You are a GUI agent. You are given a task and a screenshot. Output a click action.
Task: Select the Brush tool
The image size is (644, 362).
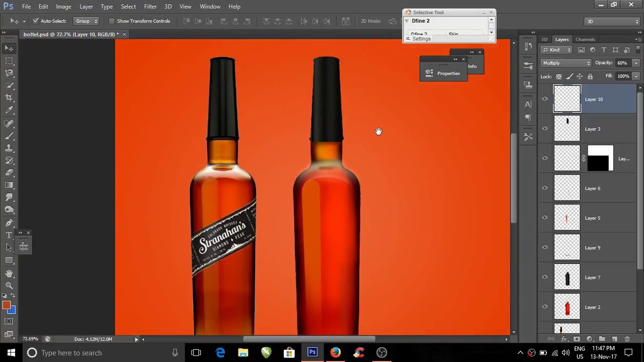9,136
